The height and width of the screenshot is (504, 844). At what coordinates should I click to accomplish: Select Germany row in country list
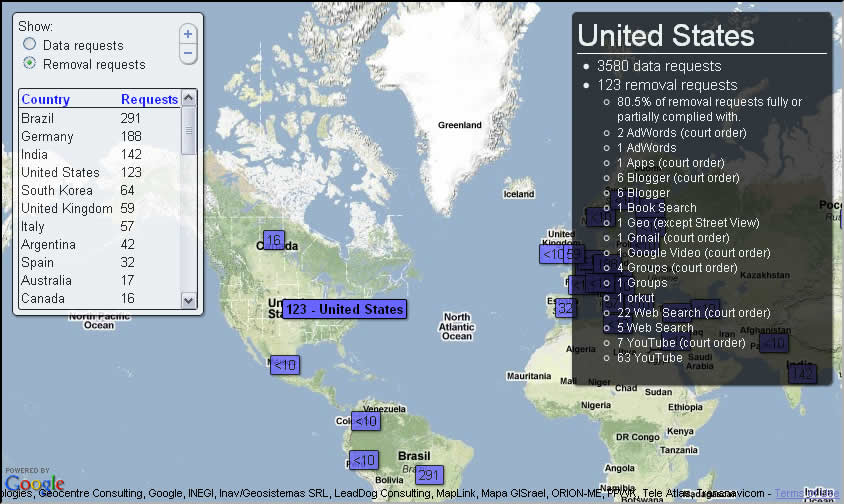click(x=100, y=136)
